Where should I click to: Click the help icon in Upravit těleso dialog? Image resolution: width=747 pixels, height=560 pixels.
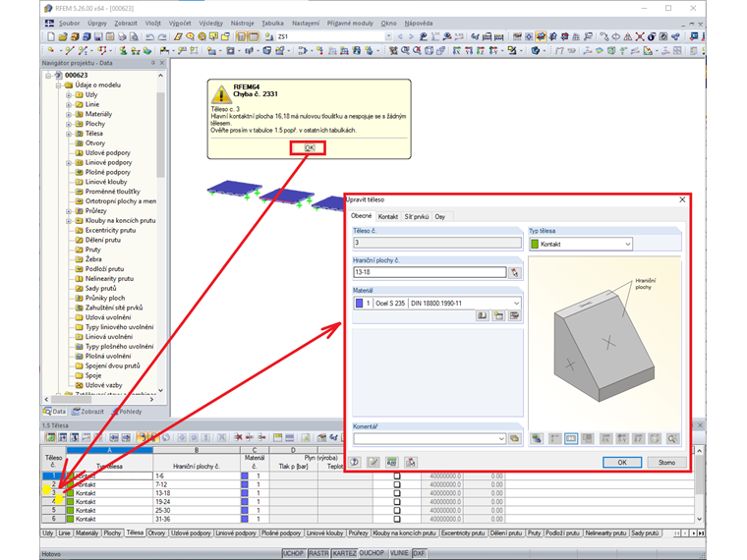355,462
